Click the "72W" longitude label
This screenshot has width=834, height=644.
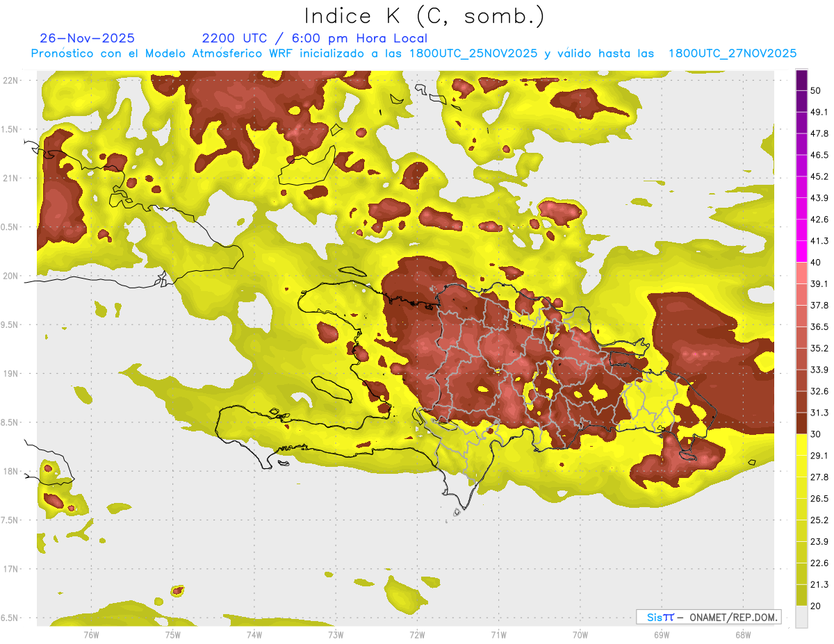pos(417,634)
